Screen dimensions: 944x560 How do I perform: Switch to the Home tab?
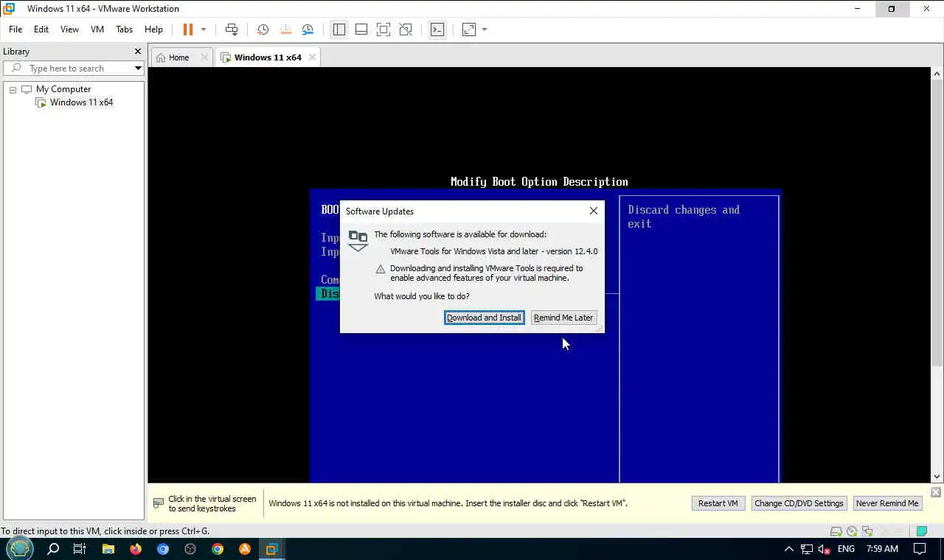tap(178, 57)
